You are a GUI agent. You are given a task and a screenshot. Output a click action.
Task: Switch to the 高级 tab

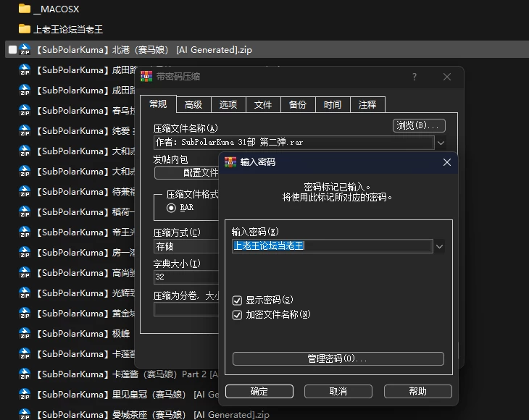193,104
